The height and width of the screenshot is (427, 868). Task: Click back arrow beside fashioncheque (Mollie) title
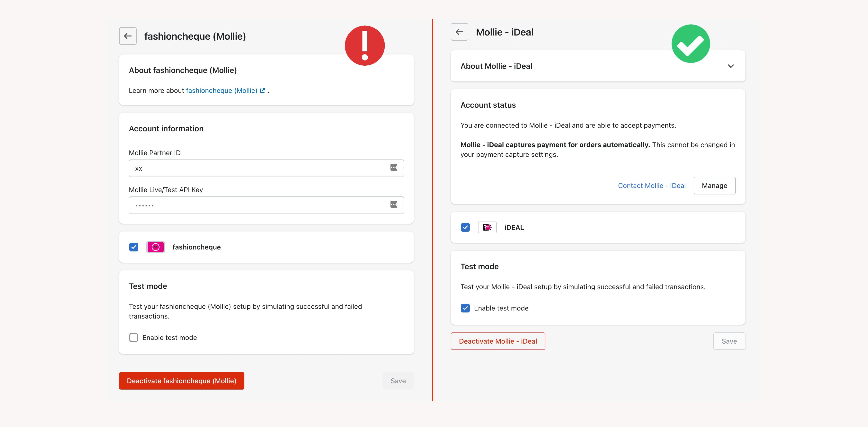(x=128, y=36)
